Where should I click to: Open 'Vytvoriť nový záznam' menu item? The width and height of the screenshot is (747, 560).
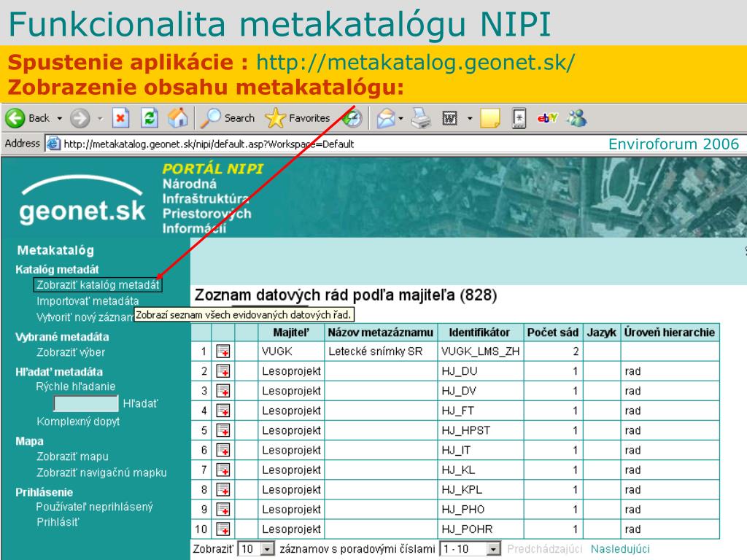click(x=86, y=317)
